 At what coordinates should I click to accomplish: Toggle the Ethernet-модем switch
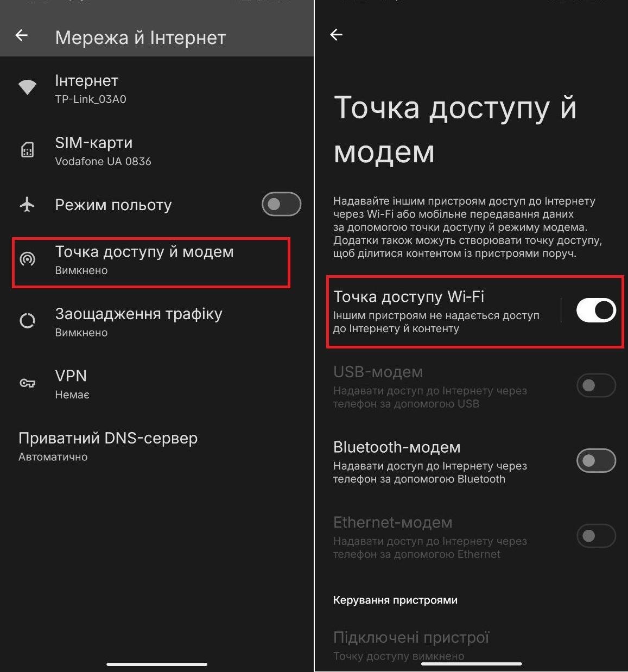pos(596,536)
